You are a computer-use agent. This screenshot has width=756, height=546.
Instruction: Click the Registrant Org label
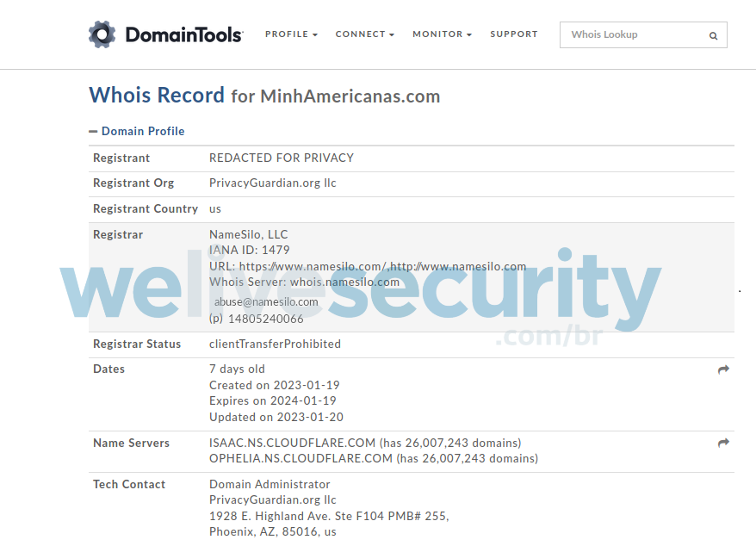[133, 183]
